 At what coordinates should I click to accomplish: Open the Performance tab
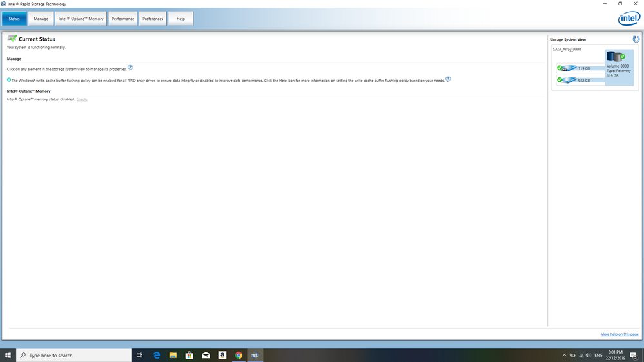(122, 19)
